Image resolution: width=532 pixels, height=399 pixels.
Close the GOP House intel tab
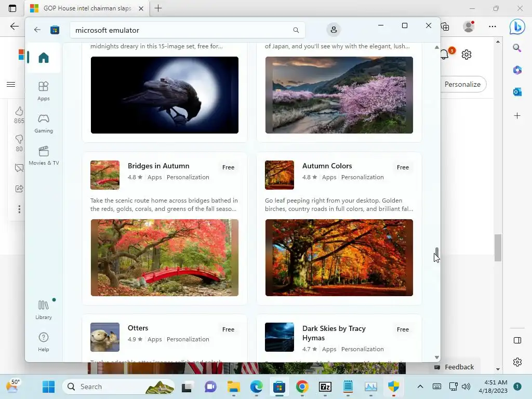click(x=141, y=8)
